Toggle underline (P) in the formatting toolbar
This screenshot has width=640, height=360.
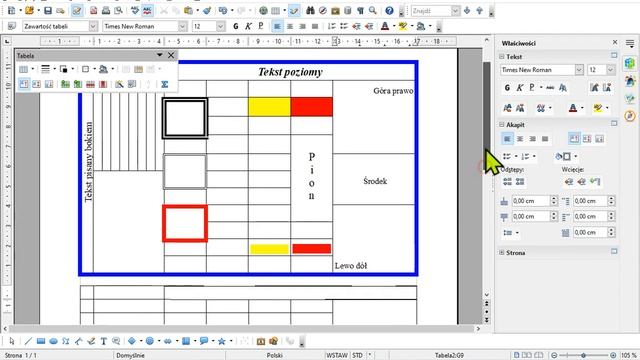click(x=260, y=26)
